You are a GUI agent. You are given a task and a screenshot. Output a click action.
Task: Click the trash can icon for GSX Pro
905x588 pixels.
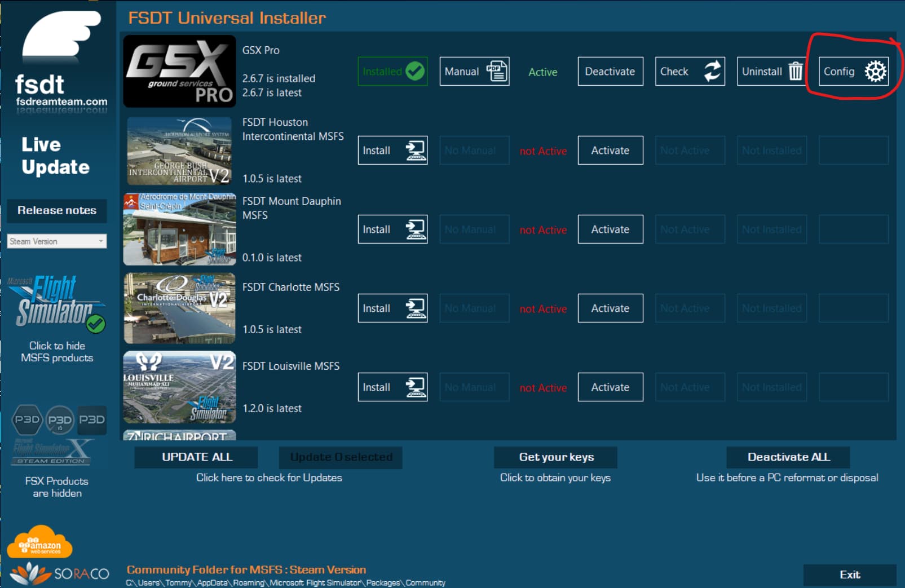coord(795,72)
